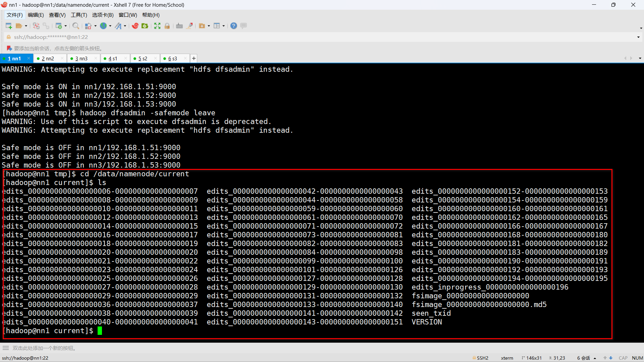This screenshot has height=362, width=644.
Task: Close the 3 nn3 tab
Action: [x=96, y=58]
